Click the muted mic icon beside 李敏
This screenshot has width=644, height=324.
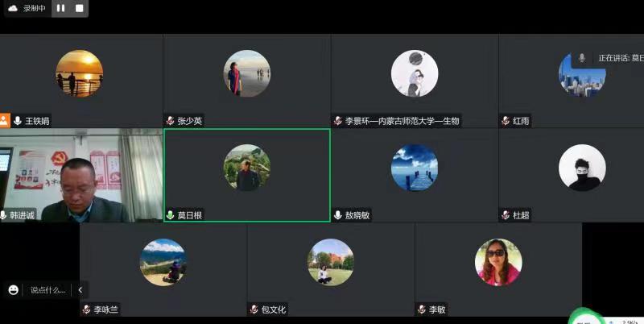[421, 309]
